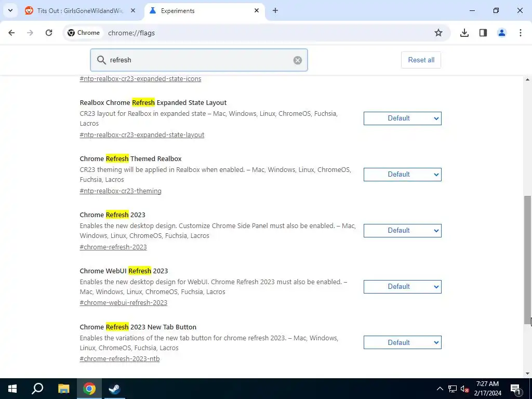Open the Chrome WebUI Refresh 2023 dropdown
The width and height of the screenshot is (532, 399).
[403, 287]
